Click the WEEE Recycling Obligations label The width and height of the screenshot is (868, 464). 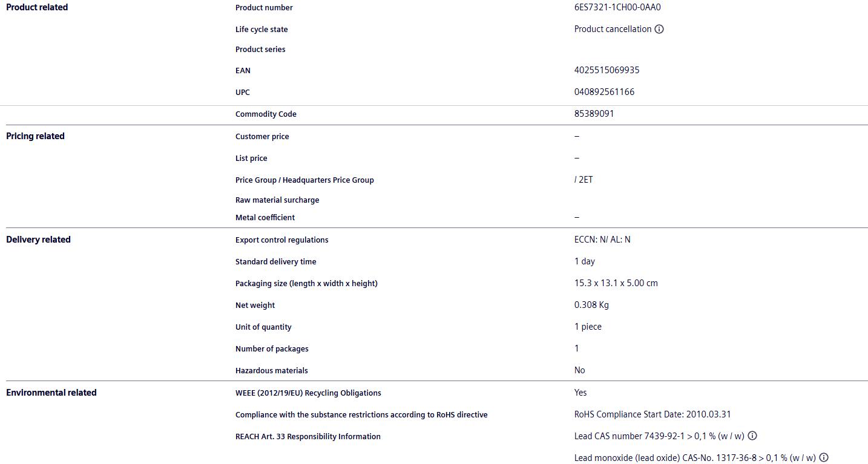(308, 393)
